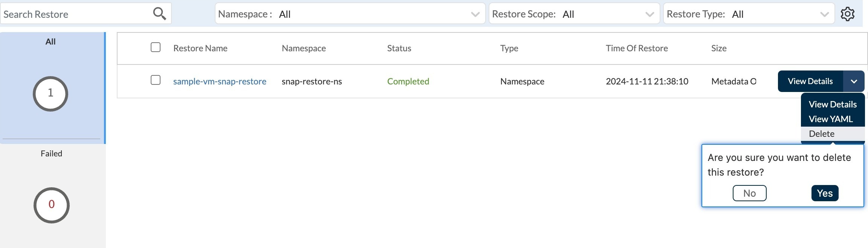The image size is (868, 248).
Task: Click into the Search Restore field
Action: (x=75, y=14)
